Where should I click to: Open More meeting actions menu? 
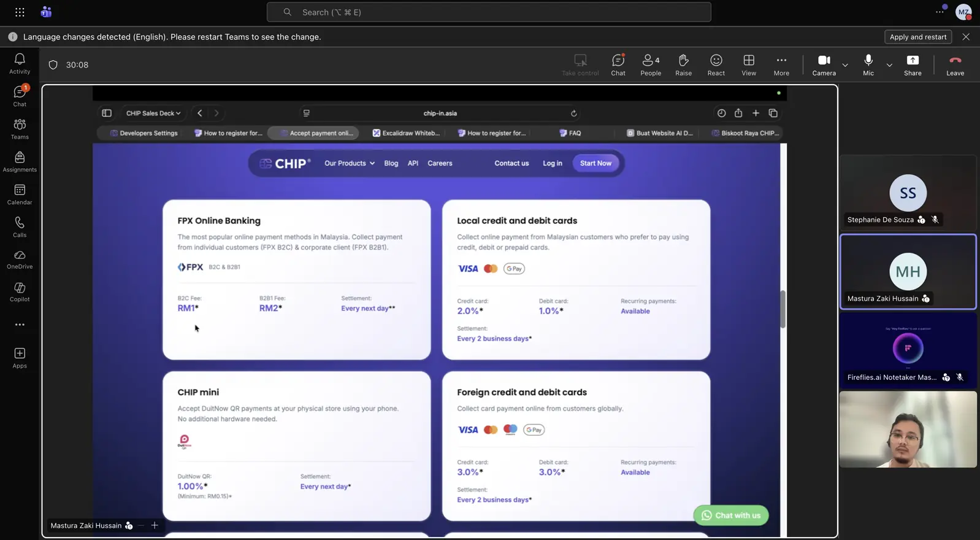[x=781, y=64]
